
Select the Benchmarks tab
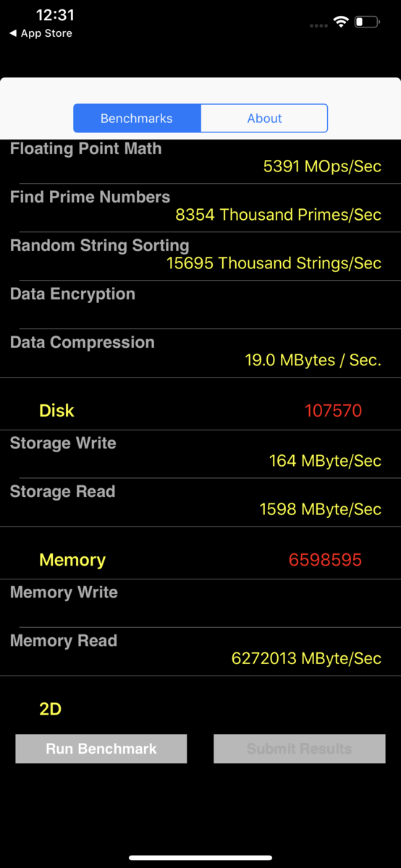137,118
